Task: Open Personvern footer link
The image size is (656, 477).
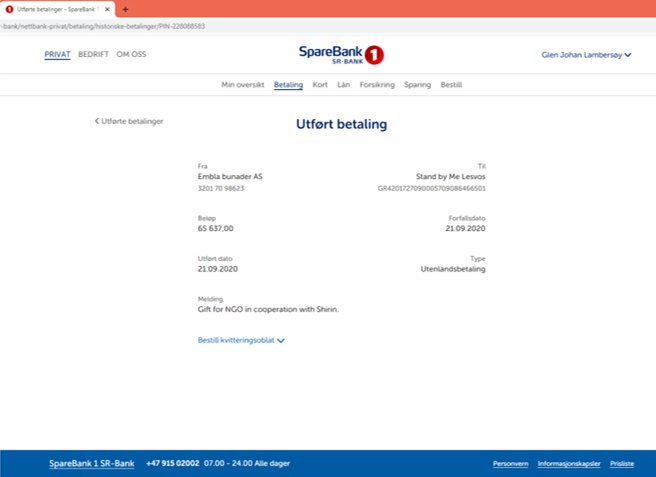Action: pos(510,464)
